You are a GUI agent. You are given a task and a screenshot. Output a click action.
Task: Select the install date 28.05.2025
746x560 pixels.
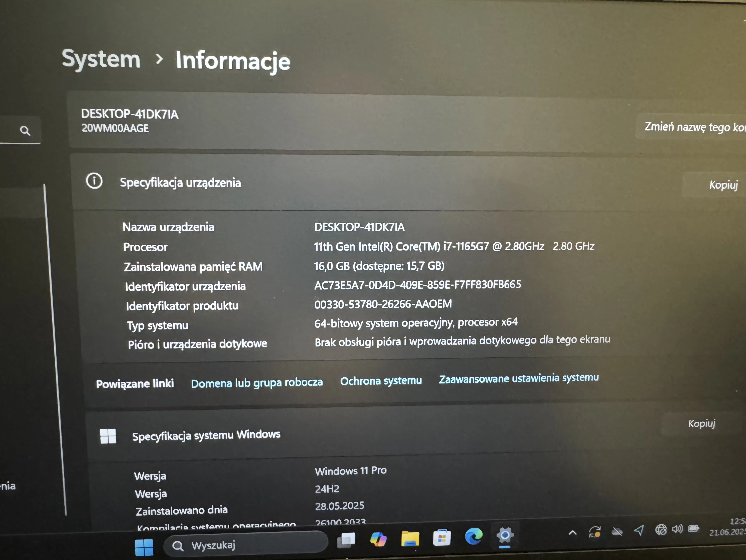pyautogui.click(x=340, y=506)
